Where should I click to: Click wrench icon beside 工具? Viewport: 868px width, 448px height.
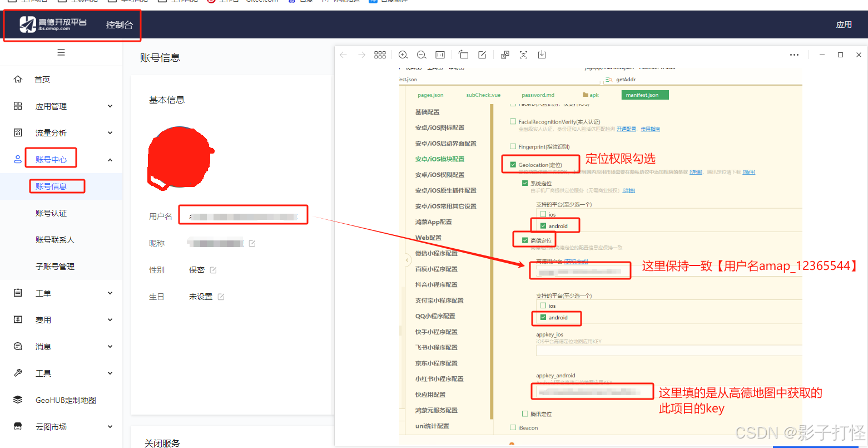tap(18, 373)
